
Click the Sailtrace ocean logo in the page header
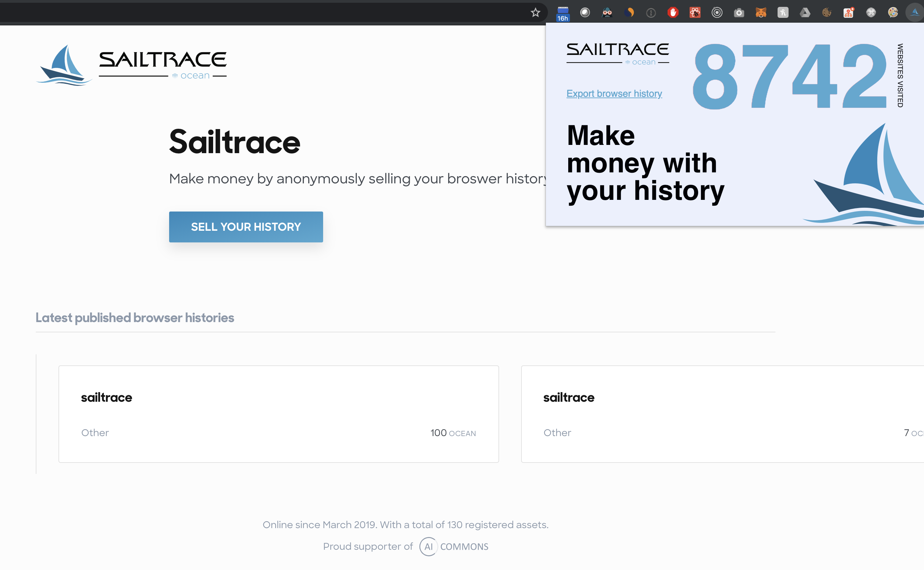(131, 65)
